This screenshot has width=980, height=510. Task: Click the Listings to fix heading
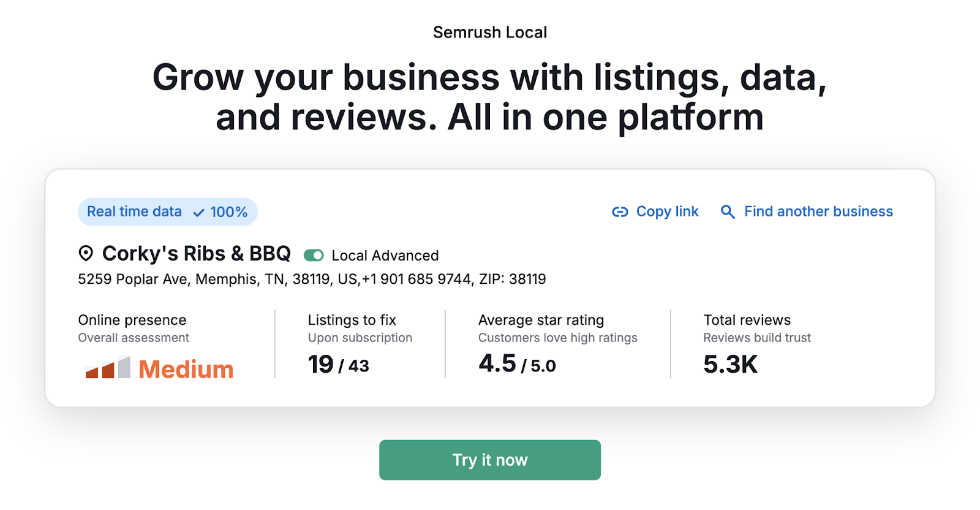(x=352, y=320)
